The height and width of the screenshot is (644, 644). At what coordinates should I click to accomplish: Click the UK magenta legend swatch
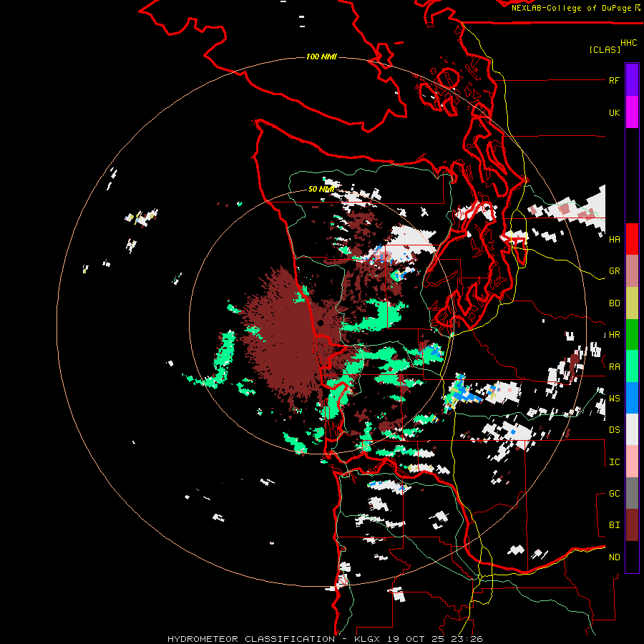632,112
